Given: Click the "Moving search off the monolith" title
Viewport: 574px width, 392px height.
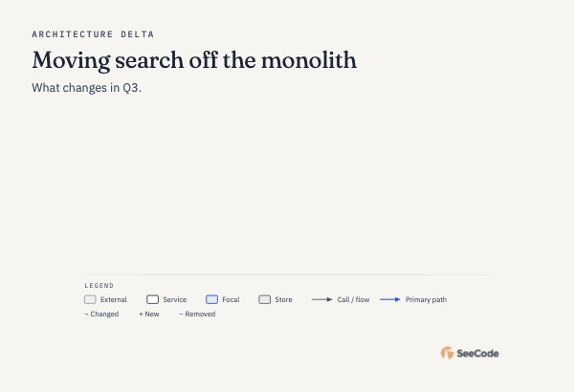Looking at the screenshot, I should point(194,60).
